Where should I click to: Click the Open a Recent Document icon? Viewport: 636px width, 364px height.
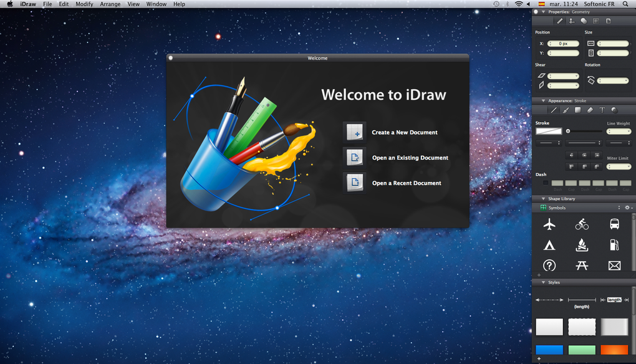click(355, 183)
